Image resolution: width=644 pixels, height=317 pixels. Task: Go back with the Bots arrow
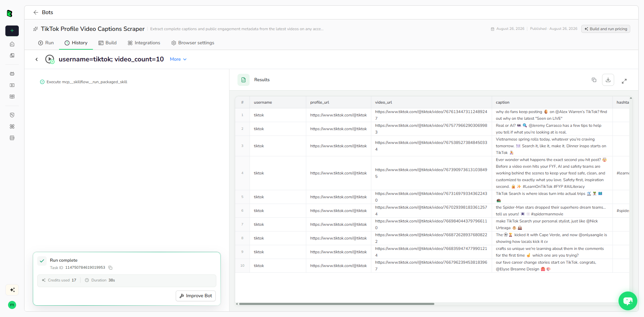point(36,12)
